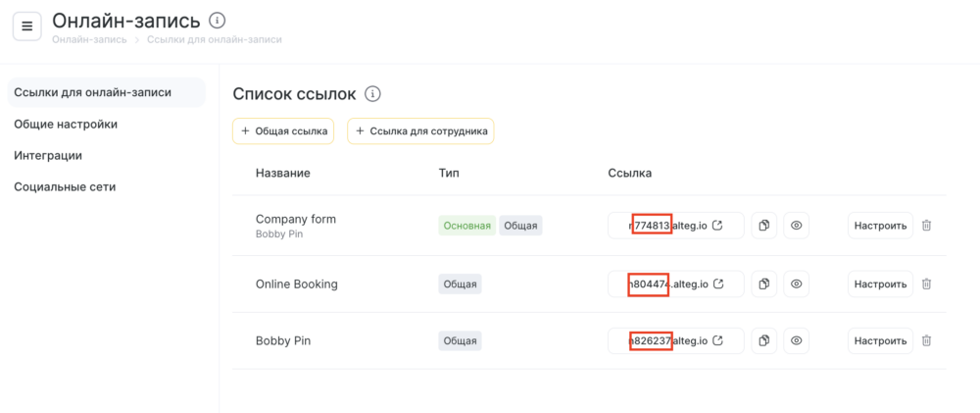Delete the Company form link
The width and height of the screenshot is (980, 413).
click(927, 226)
